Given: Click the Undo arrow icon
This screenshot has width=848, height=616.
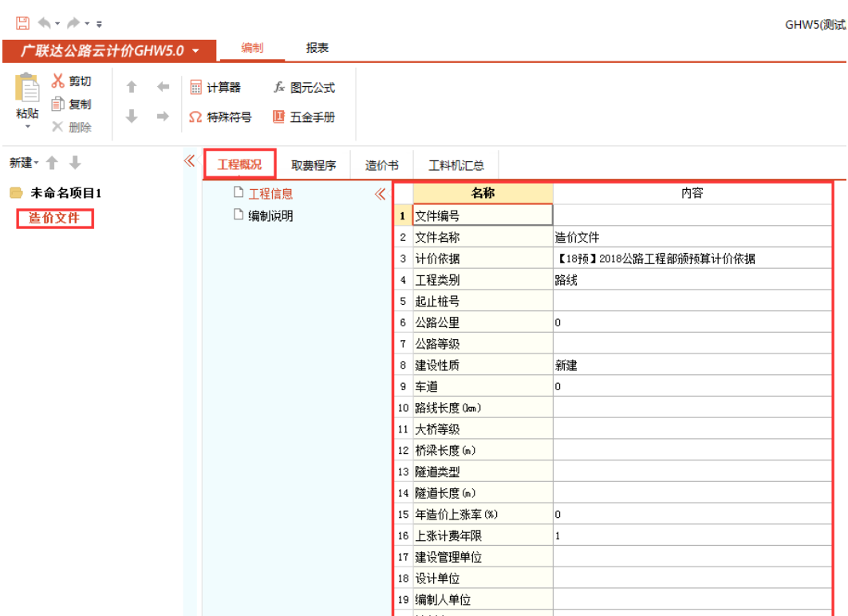Looking at the screenshot, I should 45,24.
